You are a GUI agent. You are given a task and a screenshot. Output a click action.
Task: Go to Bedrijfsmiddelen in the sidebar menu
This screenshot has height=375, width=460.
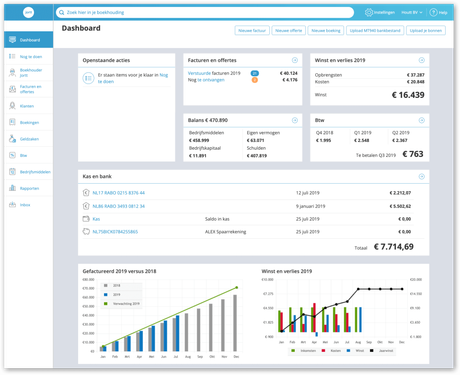[35, 172]
